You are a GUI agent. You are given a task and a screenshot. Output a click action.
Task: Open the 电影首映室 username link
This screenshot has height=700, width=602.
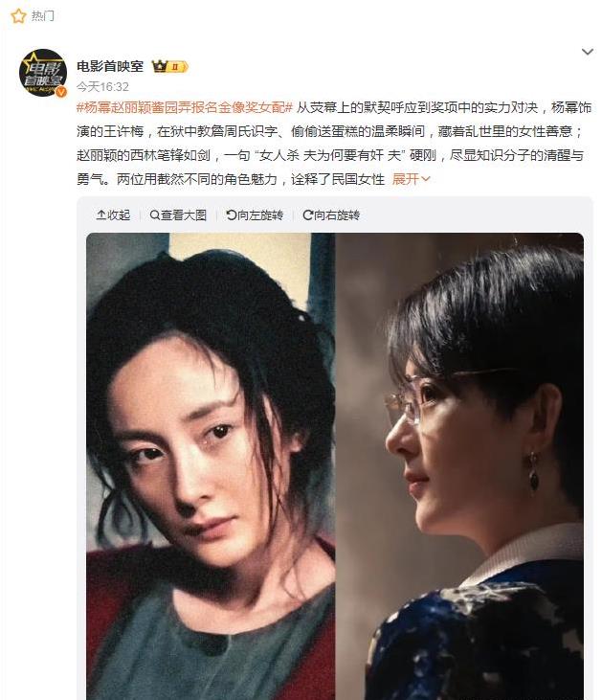click(x=110, y=66)
